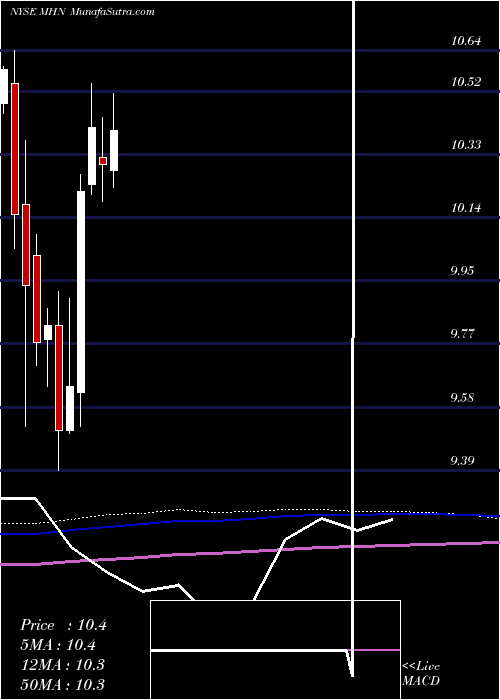Viewport: 500px width, 700px height.
Task: Click the 10.14 price axis label
Action: 466,208
